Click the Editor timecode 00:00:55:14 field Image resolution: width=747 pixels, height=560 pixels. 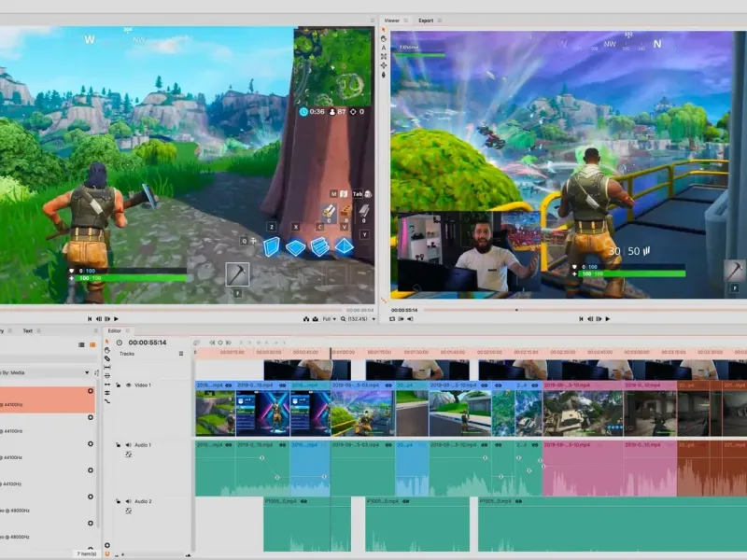click(148, 343)
